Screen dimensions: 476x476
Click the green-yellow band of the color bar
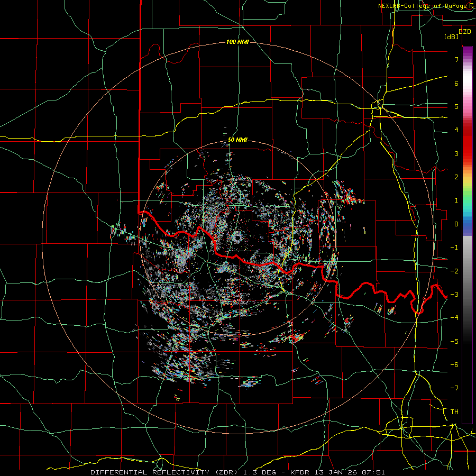pyautogui.click(x=467, y=190)
